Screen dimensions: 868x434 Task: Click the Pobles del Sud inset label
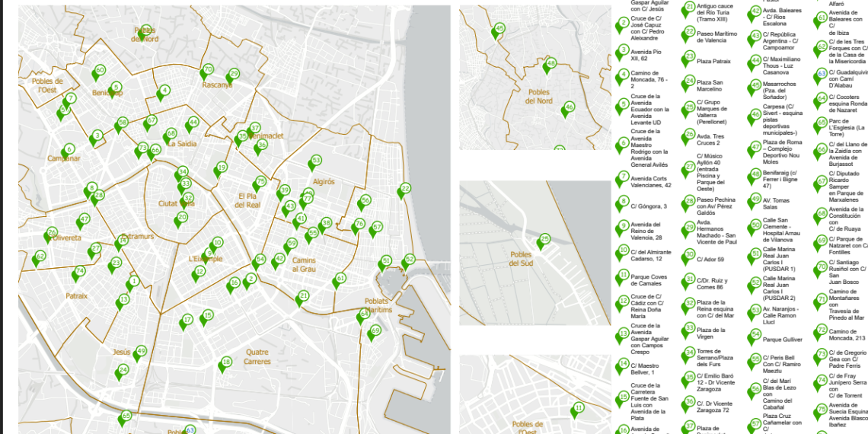click(x=521, y=259)
